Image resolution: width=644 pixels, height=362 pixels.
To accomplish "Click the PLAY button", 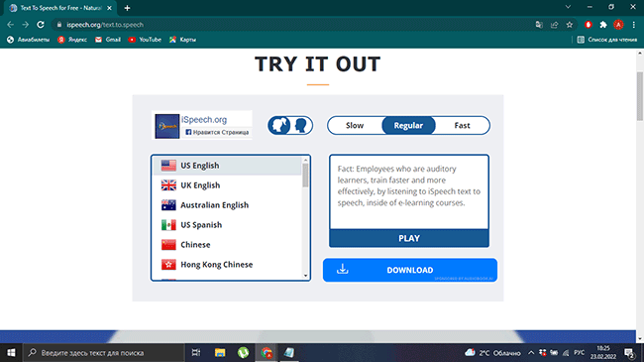I will point(409,238).
